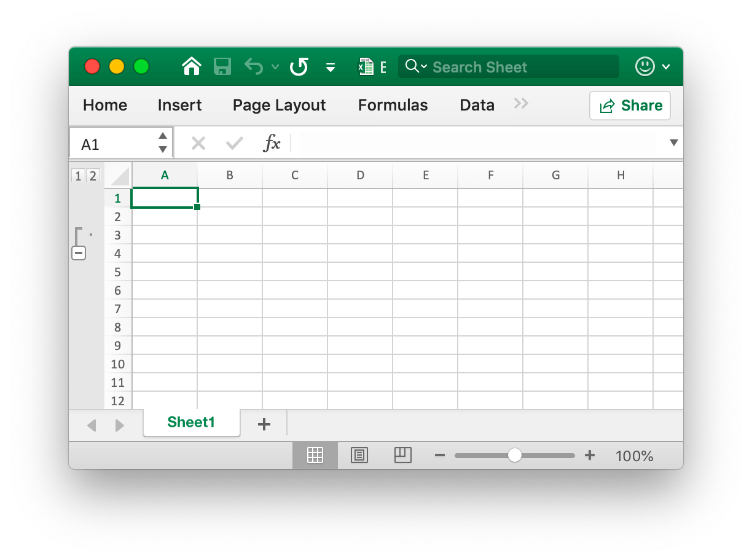Screen dimensions: 752x560
Task: Select row 6 header
Action: coord(118,290)
